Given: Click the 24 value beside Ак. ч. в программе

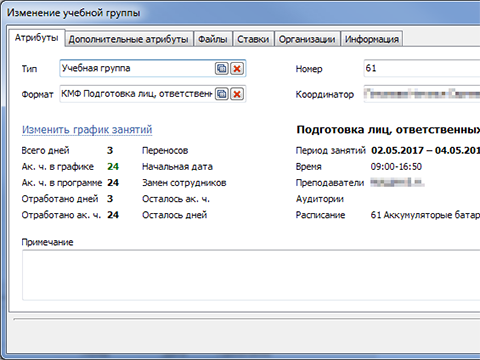Looking at the screenshot, I should 113,183.
